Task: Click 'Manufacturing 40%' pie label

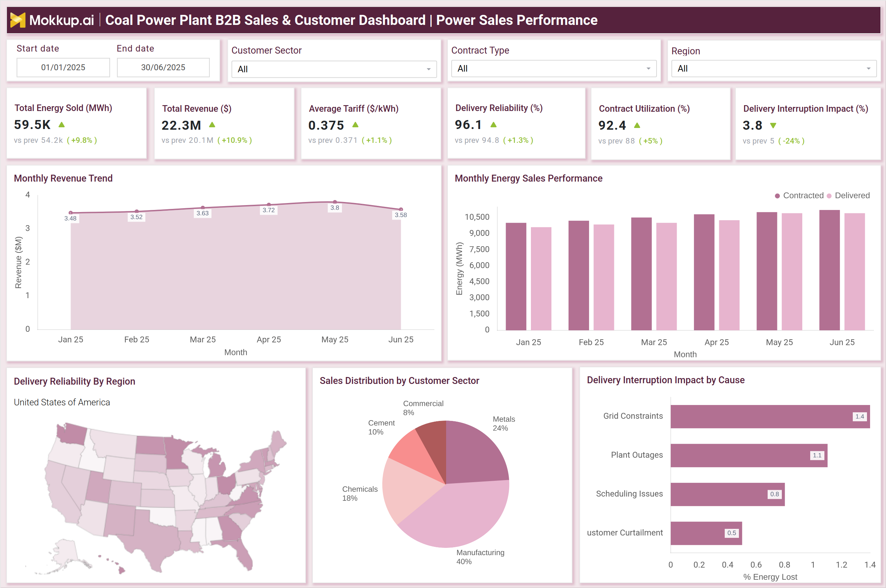Action: tap(480, 557)
